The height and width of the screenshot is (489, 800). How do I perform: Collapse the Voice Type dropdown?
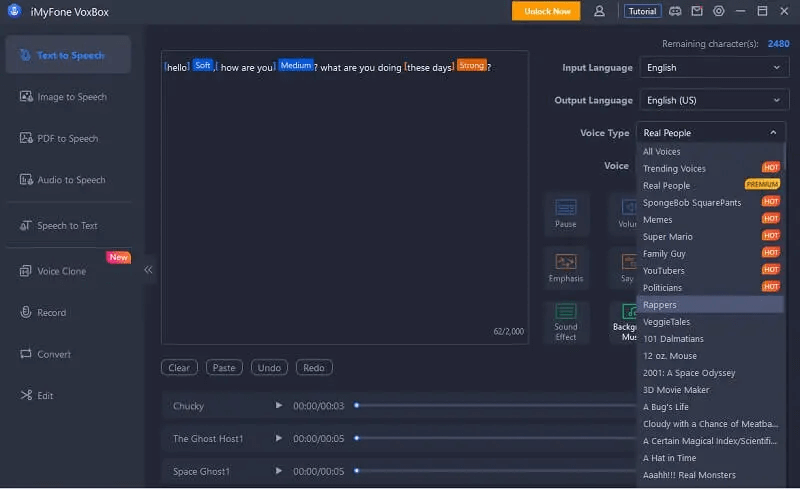[x=711, y=133]
